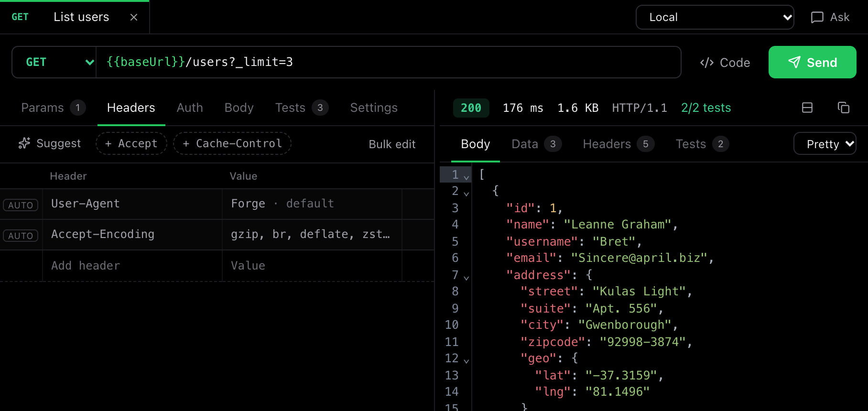This screenshot has width=868, height=411.
Task: Add the Accept header suggestion
Action: click(131, 143)
